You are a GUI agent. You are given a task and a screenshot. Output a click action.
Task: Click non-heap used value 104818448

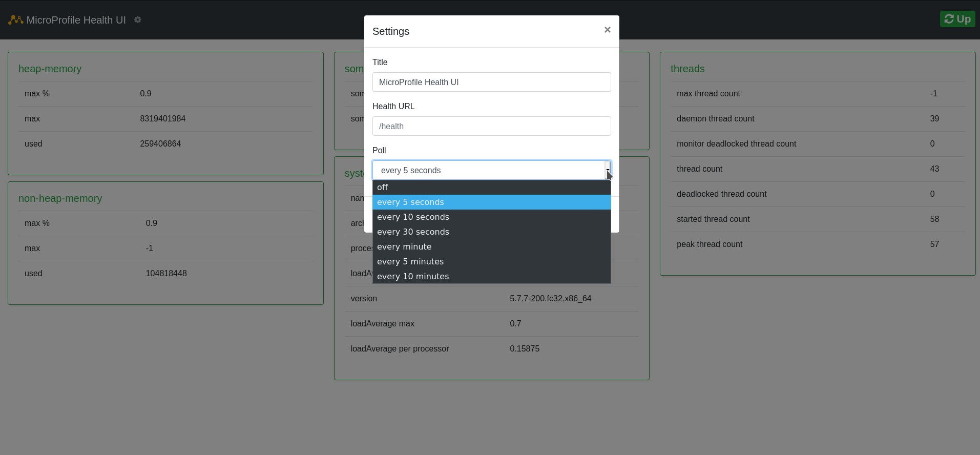click(166, 274)
